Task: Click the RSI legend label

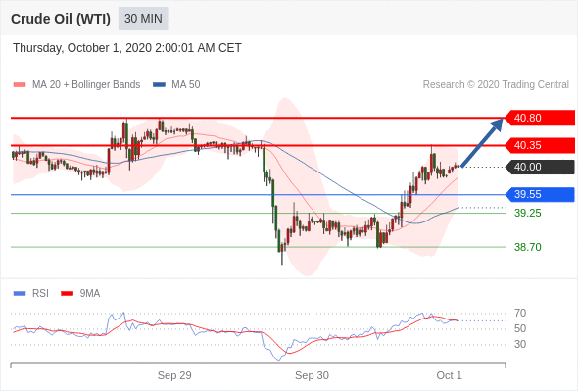Action: (x=40, y=294)
